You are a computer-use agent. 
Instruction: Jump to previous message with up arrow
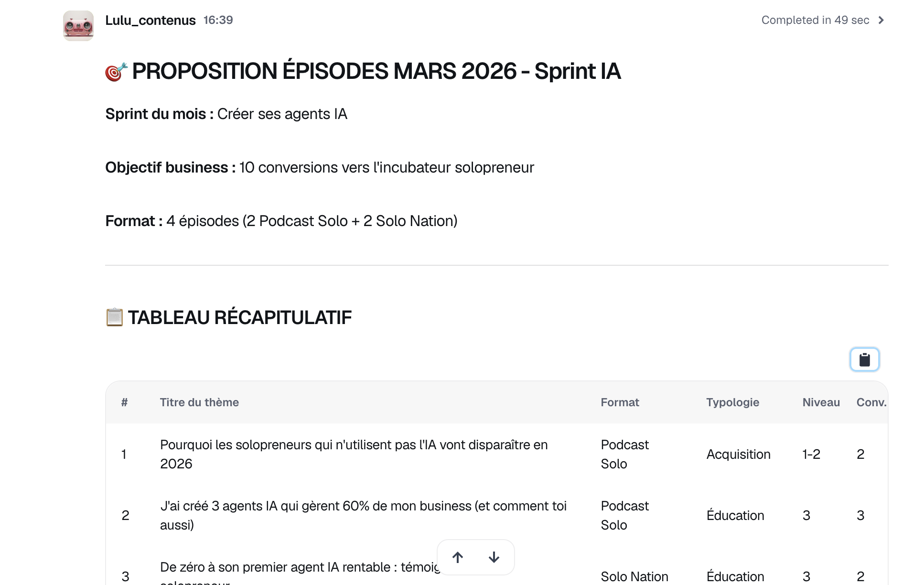point(458,557)
